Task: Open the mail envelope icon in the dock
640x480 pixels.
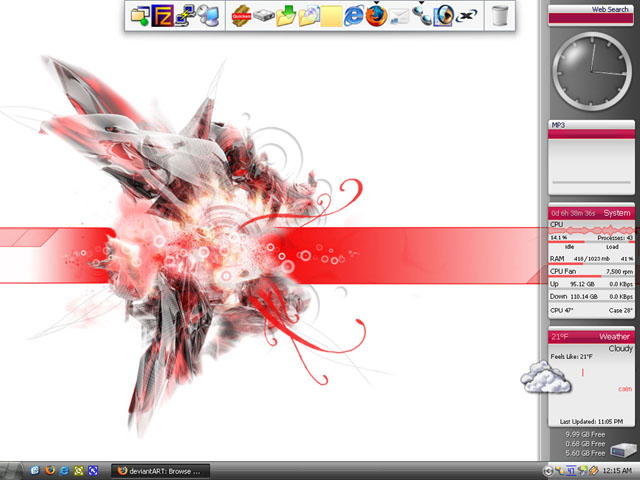Action: pyautogui.click(x=399, y=17)
